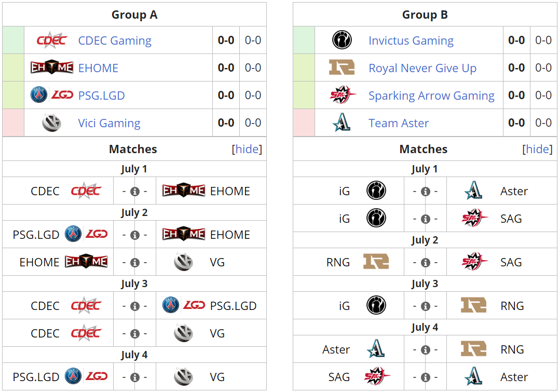The image size is (559, 392).
Task: Open info icon for iG vs Aster match
Action: click(x=425, y=191)
